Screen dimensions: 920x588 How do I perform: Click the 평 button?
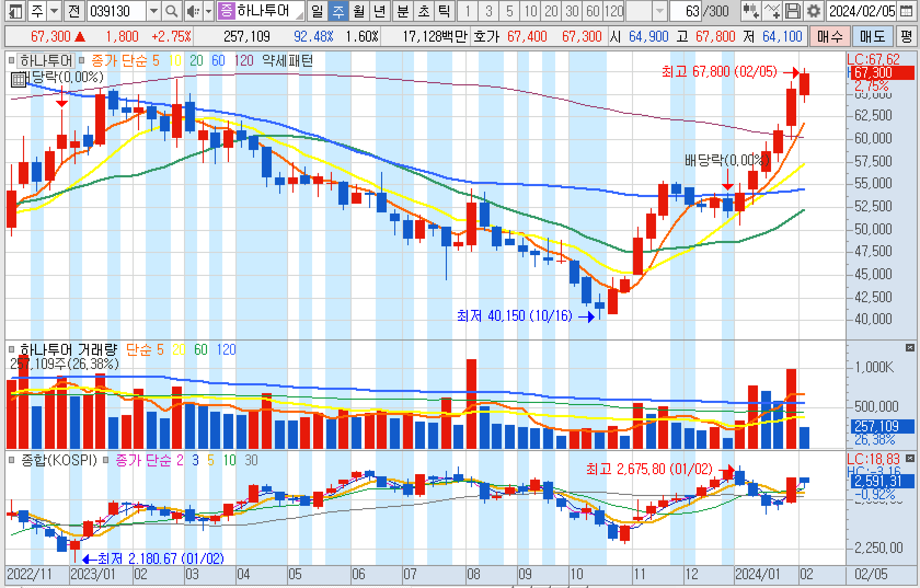(x=906, y=37)
